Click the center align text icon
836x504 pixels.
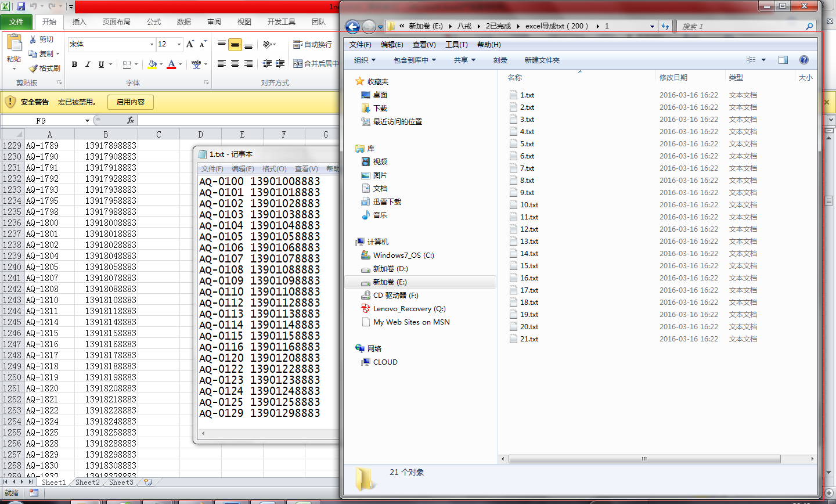(235, 64)
